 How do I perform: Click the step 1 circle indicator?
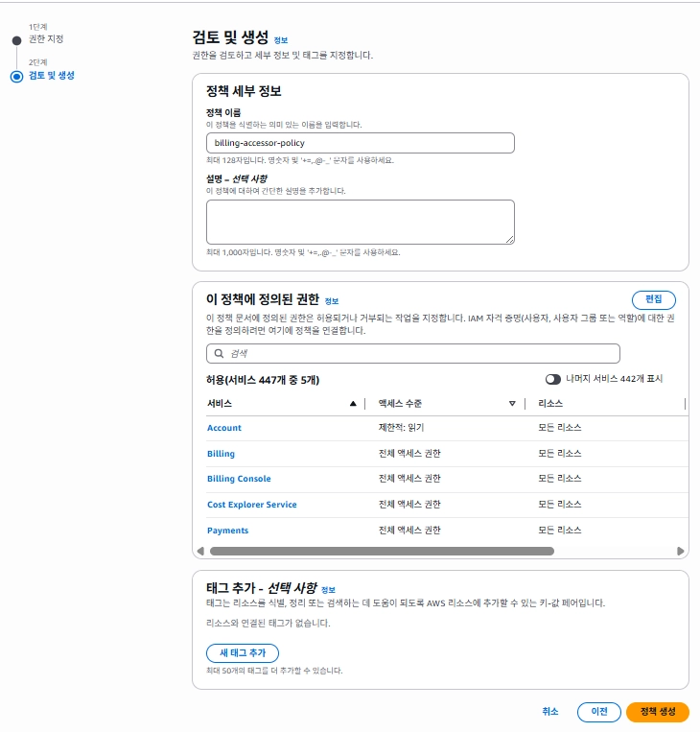(x=16, y=40)
